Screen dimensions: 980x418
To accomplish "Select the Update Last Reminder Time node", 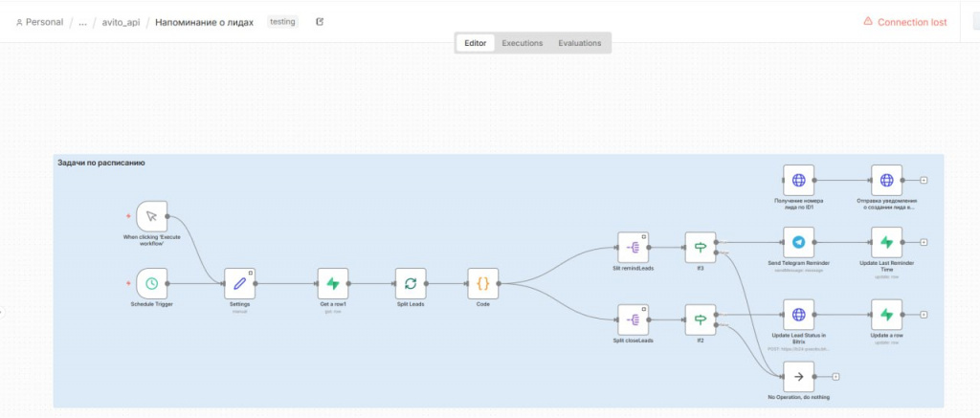I will (x=887, y=242).
